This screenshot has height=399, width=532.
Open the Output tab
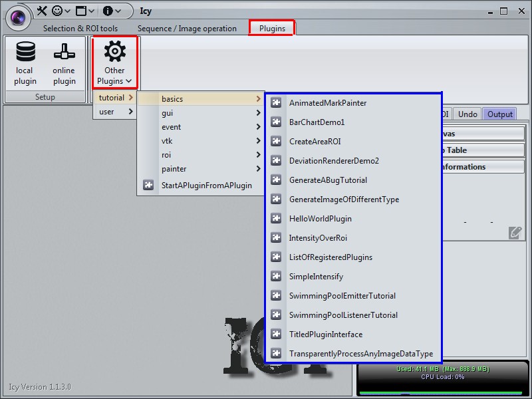click(x=500, y=114)
